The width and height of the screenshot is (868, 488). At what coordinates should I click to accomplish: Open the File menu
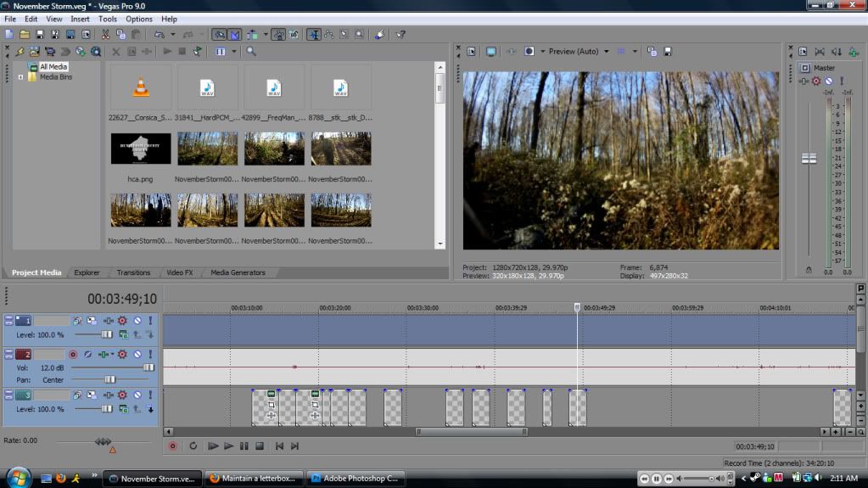(10, 19)
